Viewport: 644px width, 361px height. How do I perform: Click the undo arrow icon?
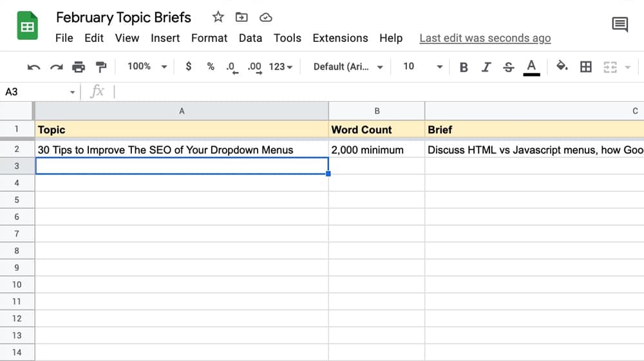(34, 66)
